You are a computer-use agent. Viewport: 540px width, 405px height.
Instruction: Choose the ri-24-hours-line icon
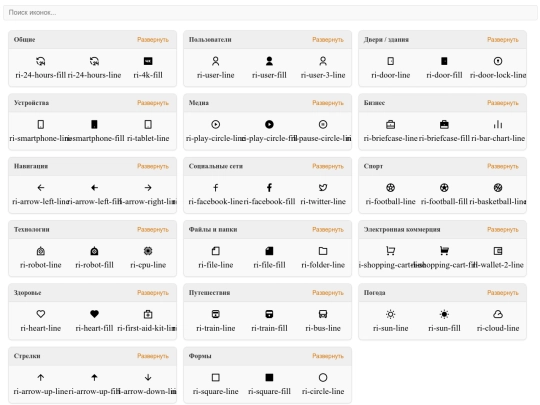[x=94, y=61]
